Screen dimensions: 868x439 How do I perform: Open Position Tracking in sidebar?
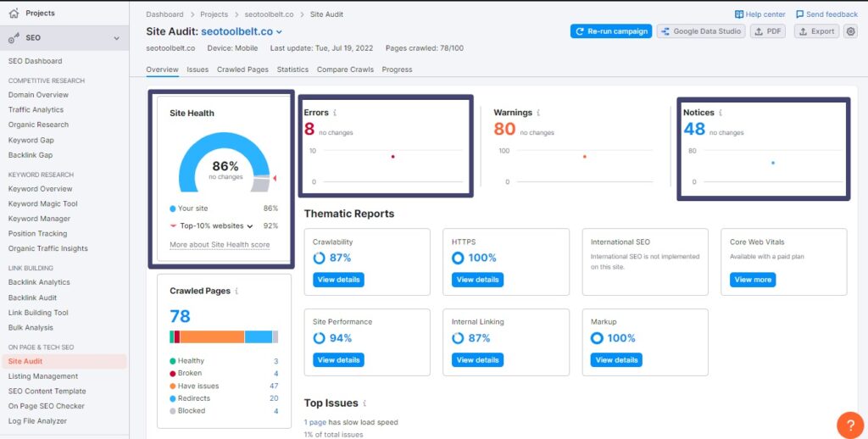37,234
